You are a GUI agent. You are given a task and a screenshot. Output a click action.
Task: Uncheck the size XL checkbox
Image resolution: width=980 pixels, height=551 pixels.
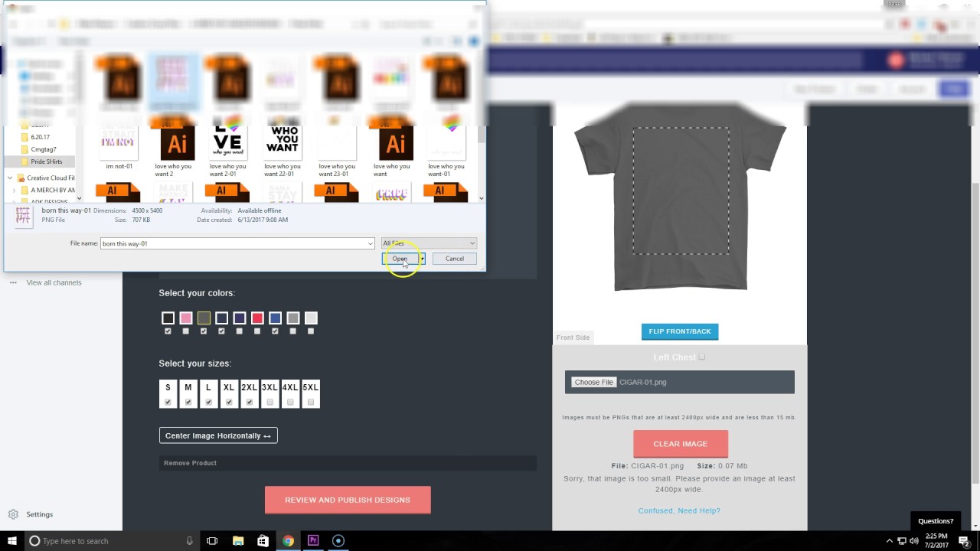coord(229,402)
